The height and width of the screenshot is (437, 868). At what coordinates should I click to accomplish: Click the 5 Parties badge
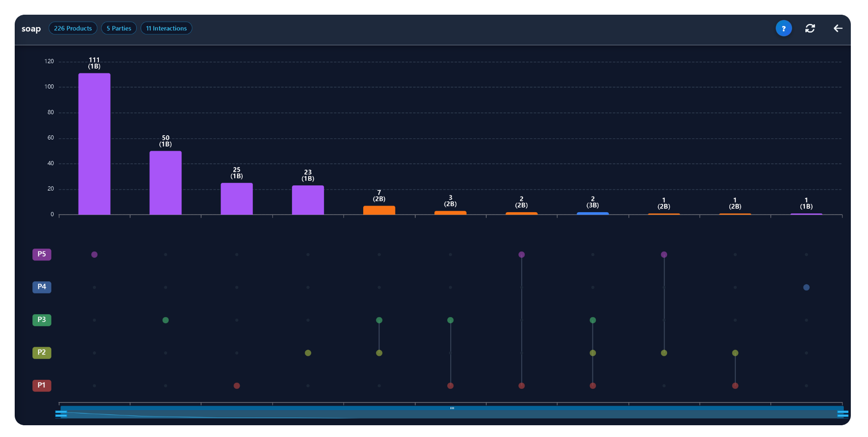pos(119,28)
